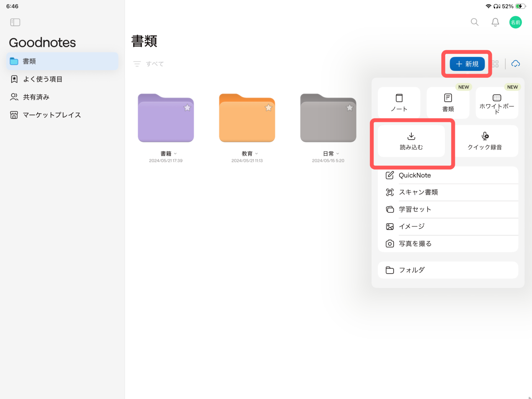The width and height of the screenshot is (532, 399).
Task: Start クイック録音 quick recording
Action: (x=485, y=141)
